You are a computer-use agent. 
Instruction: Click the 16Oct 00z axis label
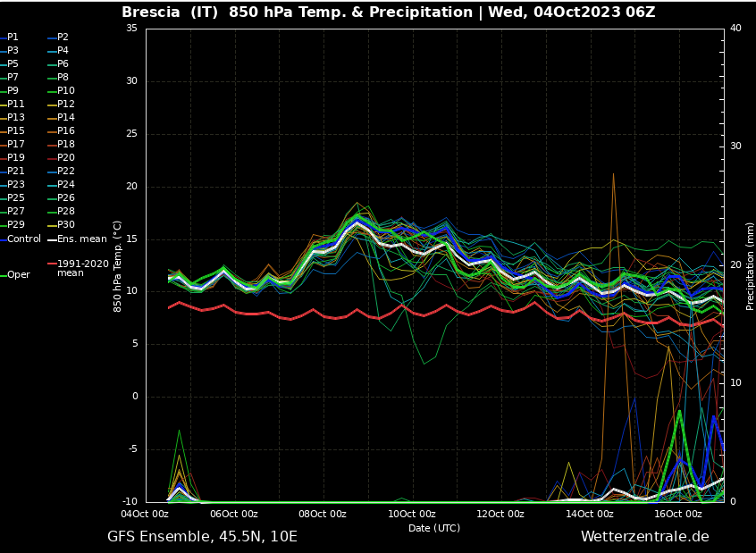tap(678, 514)
